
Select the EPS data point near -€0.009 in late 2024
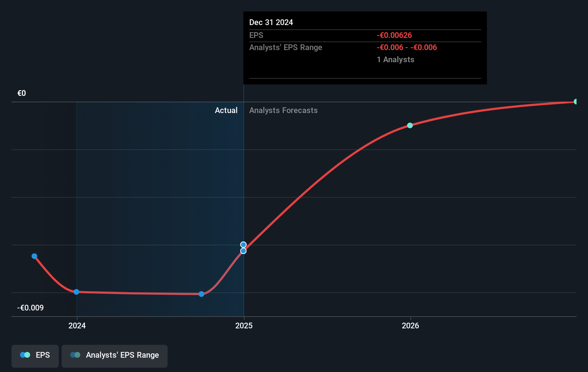pos(201,294)
